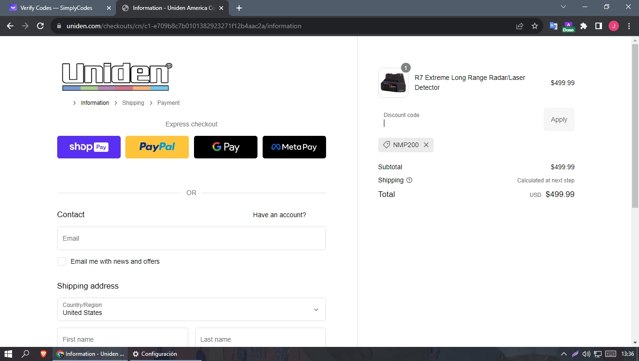
Task: Bookmark this page with the star icon
Action: [535, 26]
